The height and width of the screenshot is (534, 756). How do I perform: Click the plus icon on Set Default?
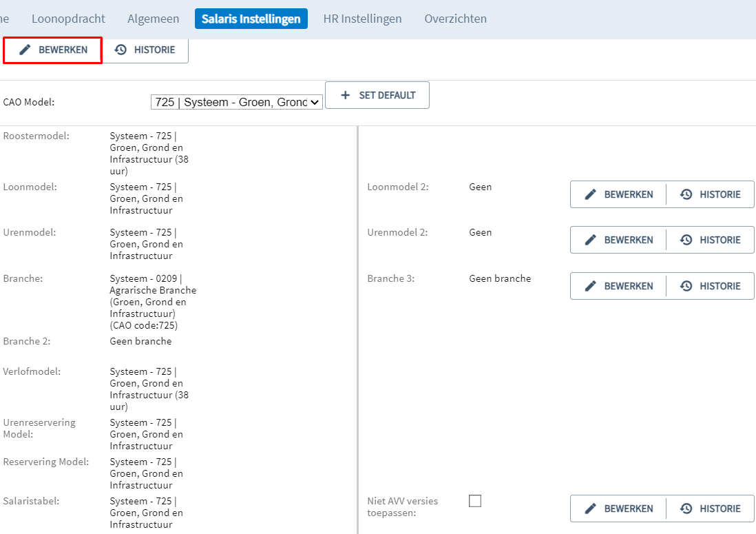[345, 95]
